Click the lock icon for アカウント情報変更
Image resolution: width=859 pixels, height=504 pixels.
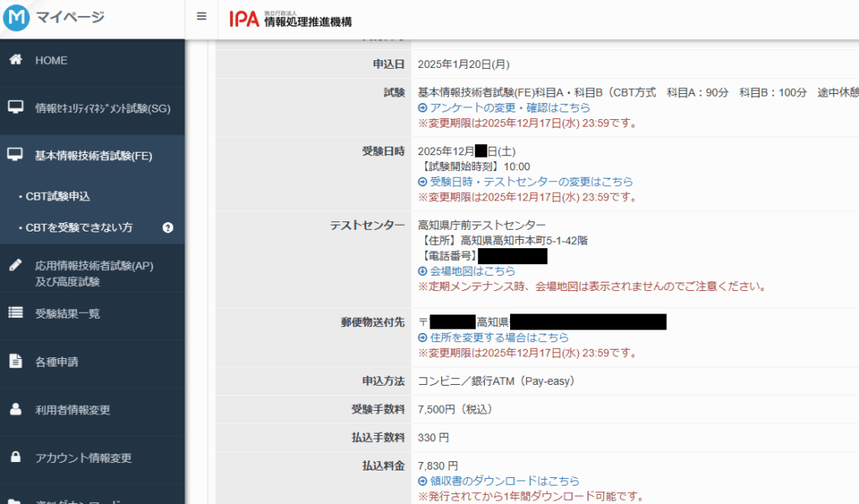pos(15,458)
